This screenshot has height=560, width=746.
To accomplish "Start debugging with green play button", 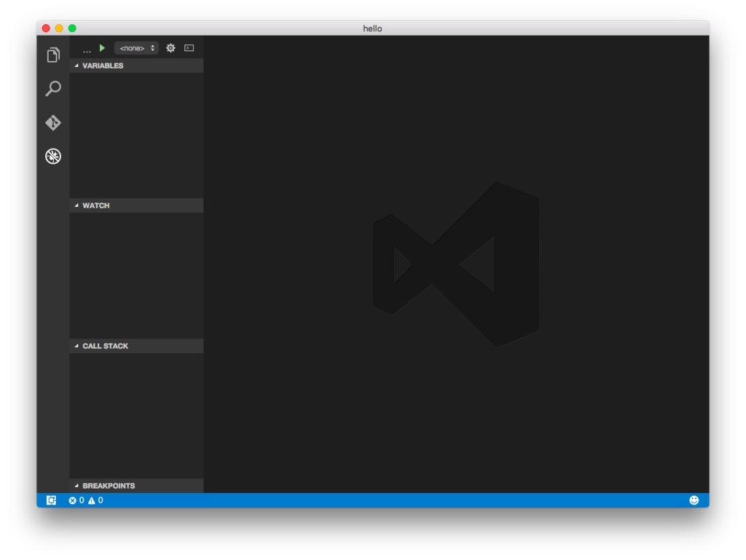I will click(102, 48).
